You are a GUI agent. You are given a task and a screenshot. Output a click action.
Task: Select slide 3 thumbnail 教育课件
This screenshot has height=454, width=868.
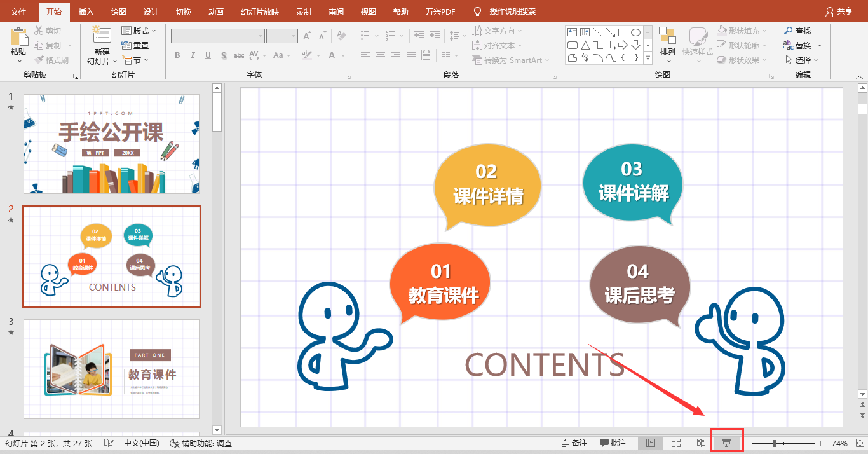pos(112,369)
